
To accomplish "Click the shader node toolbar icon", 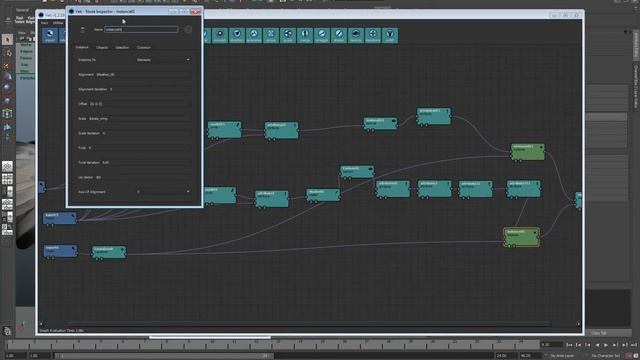I will 339,35.
